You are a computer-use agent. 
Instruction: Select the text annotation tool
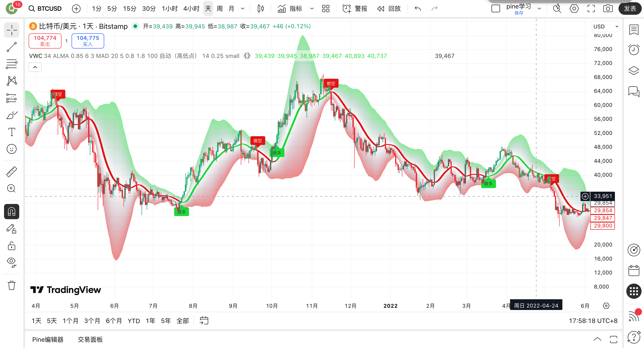pos(11,132)
